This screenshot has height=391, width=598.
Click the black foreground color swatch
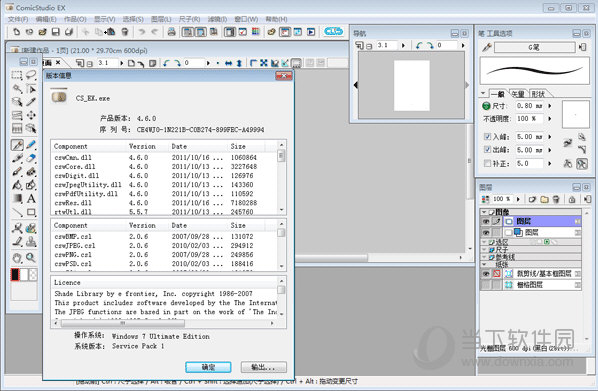click(15, 275)
